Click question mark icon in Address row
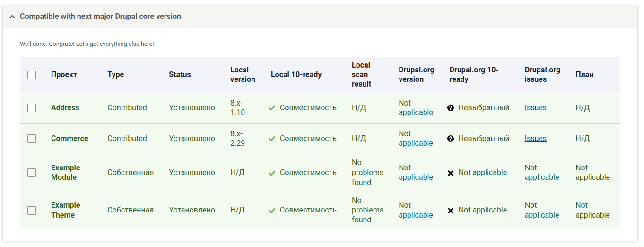The height and width of the screenshot is (247, 644). click(x=451, y=108)
